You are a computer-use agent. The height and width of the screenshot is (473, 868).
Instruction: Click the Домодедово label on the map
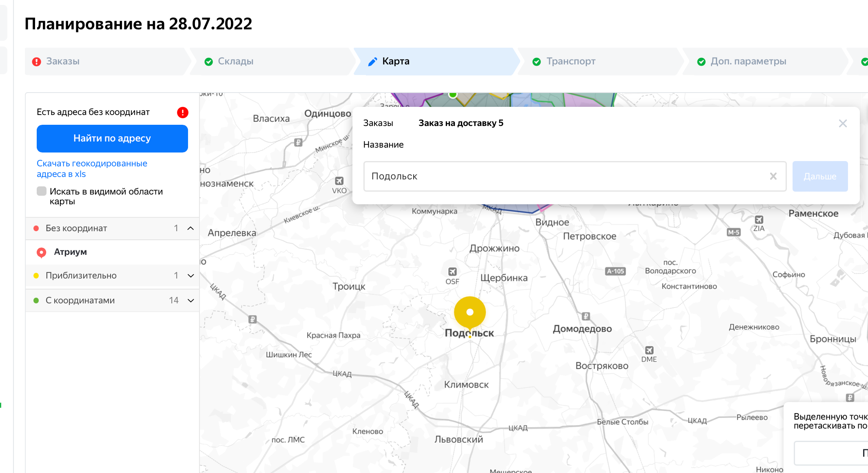[x=582, y=329]
